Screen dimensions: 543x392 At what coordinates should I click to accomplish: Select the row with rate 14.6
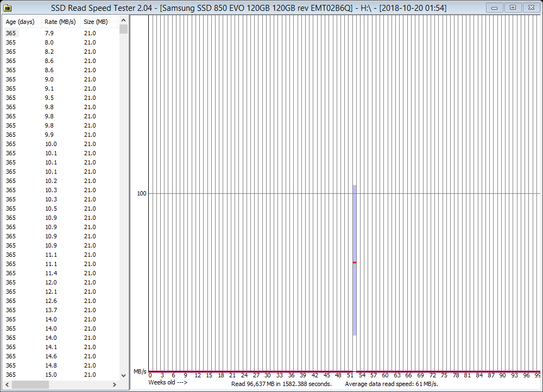[x=61, y=356]
